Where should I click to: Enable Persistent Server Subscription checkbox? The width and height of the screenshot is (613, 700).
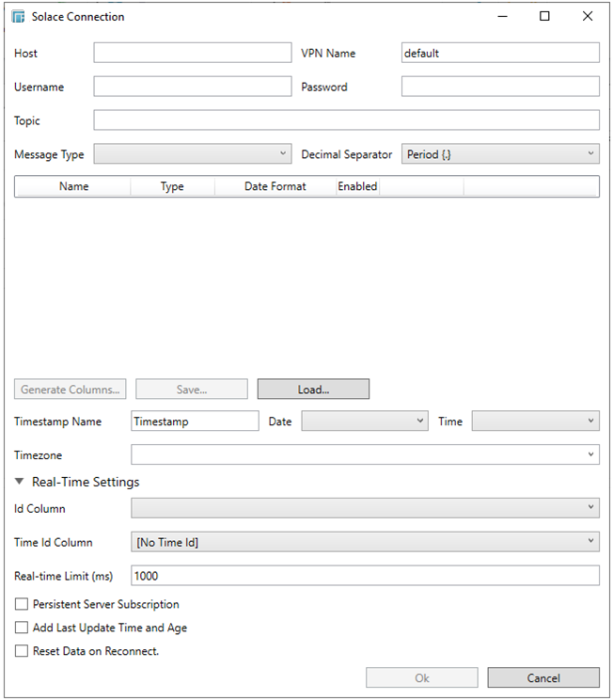[23, 605]
